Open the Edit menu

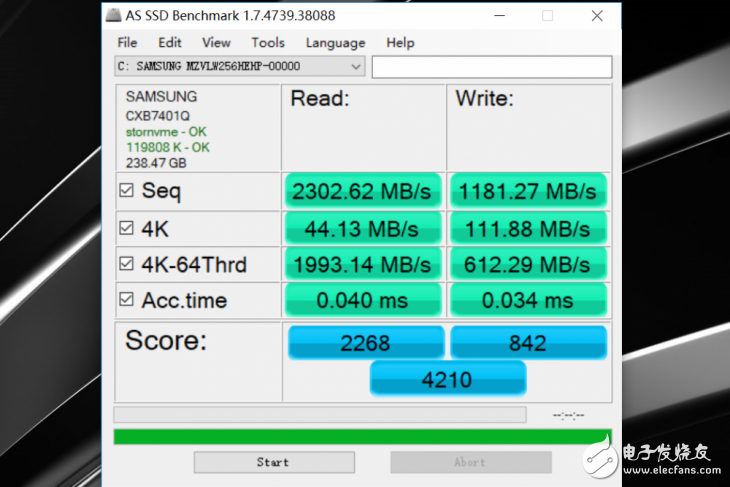click(170, 42)
